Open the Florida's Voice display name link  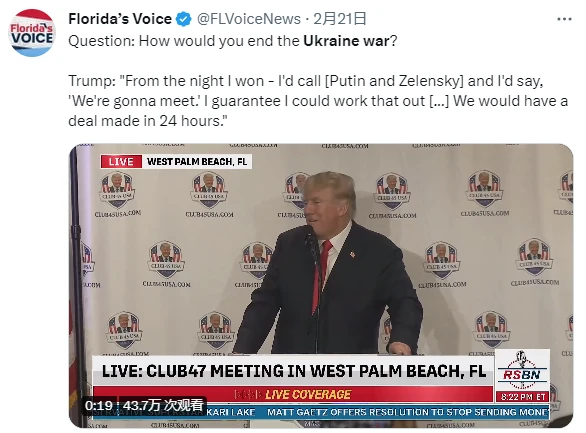120,19
